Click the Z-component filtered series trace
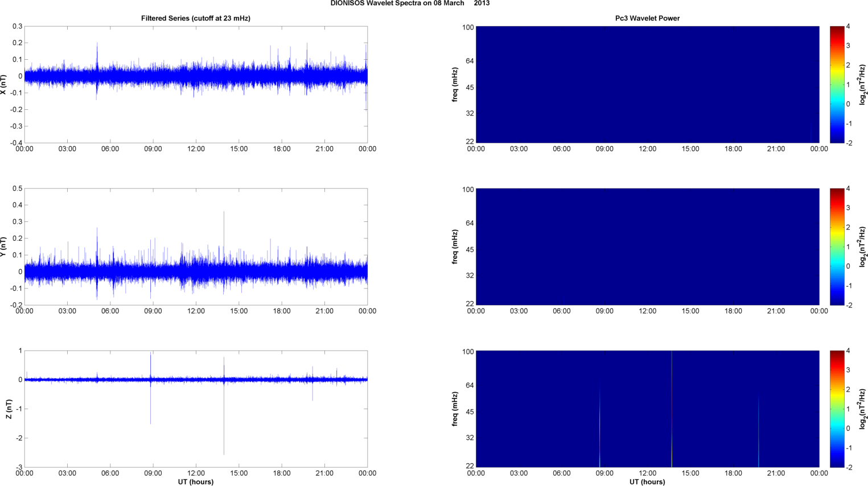The image size is (868, 486). [x=196, y=380]
